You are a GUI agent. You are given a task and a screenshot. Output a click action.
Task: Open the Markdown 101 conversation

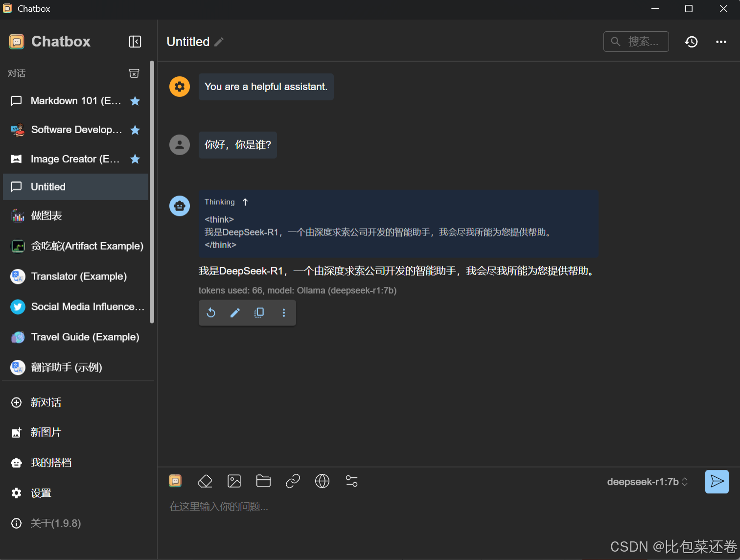click(x=75, y=101)
